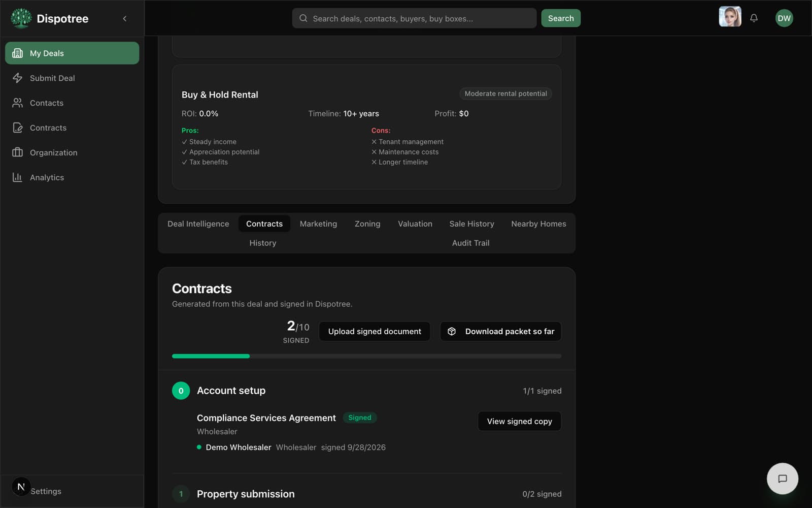The width and height of the screenshot is (812, 508).
Task: Open My Deals building icon
Action: (17, 53)
